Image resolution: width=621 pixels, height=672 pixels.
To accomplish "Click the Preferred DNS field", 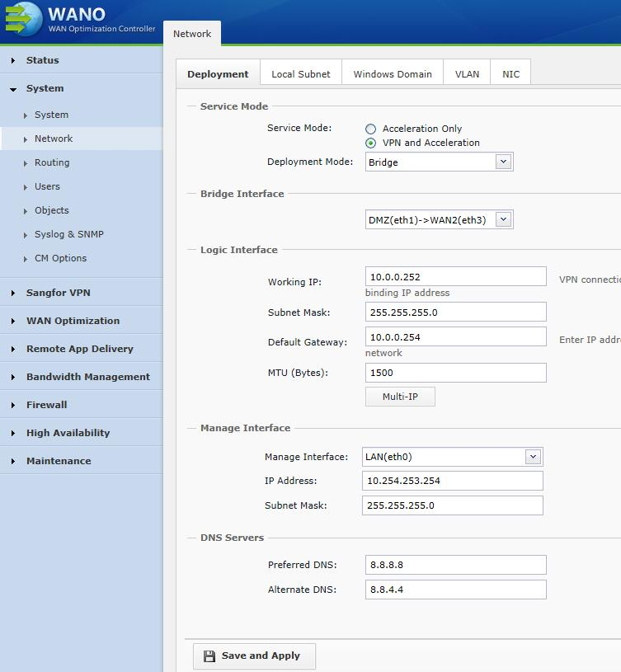I will (x=455, y=565).
